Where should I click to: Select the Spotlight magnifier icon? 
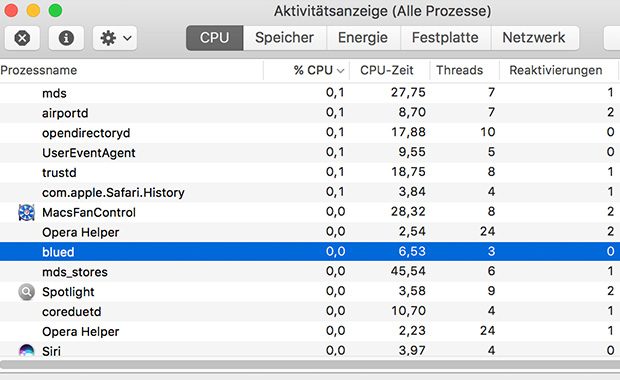tap(26, 292)
